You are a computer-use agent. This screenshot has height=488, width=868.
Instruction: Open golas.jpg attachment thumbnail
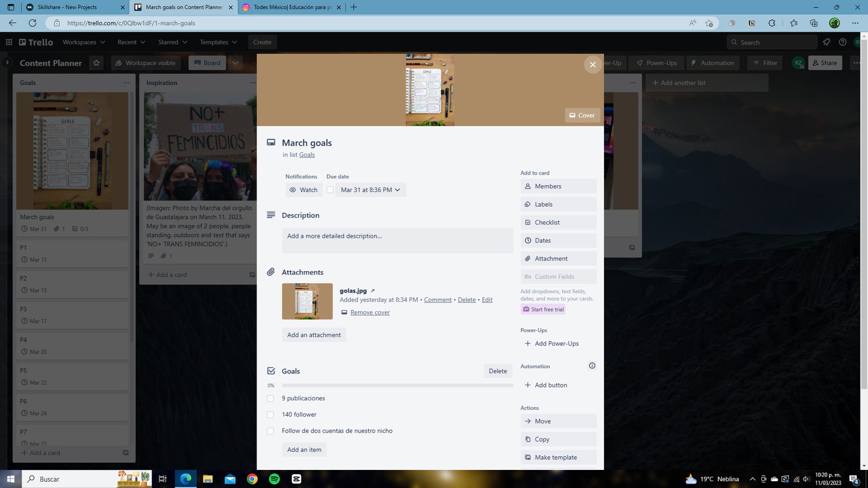click(307, 302)
